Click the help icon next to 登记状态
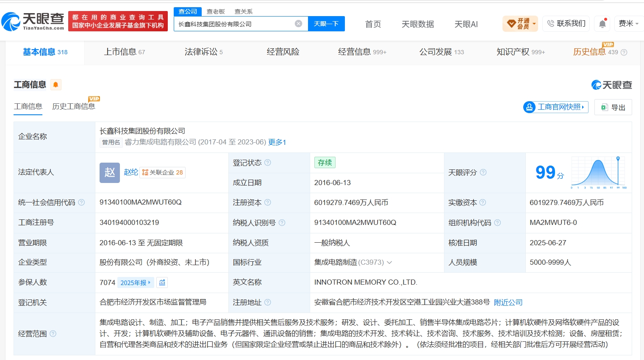 pos(268,163)
